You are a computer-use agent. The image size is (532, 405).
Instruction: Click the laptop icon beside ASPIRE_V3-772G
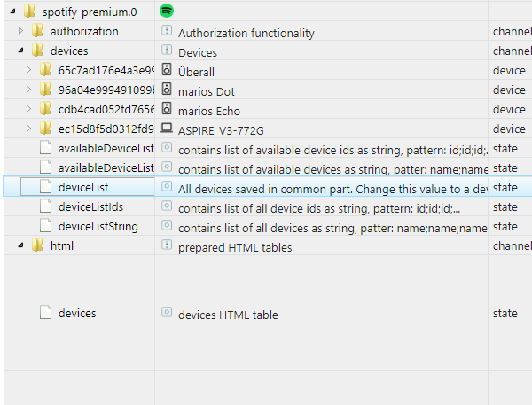[x=167, y=129]
